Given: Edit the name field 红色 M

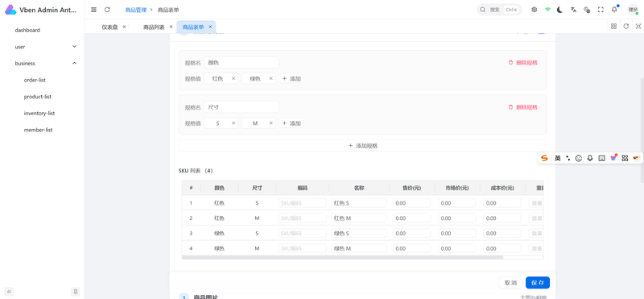Looking at the screenshot, I should 359,218.
